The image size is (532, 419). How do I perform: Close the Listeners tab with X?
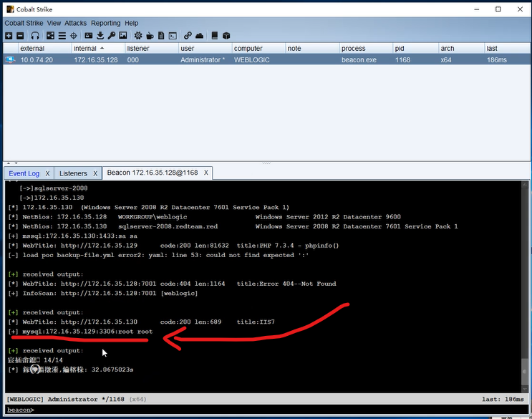(x=95, y=173)
